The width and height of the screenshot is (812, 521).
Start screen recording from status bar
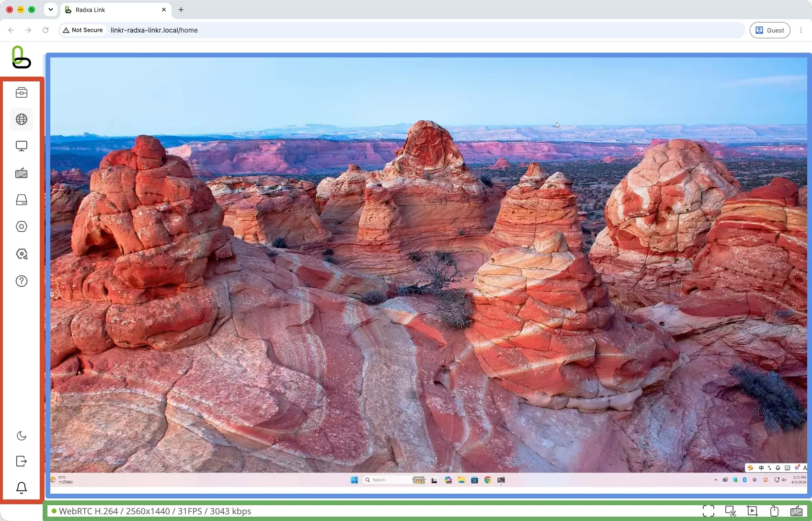[x=753, y=511]
